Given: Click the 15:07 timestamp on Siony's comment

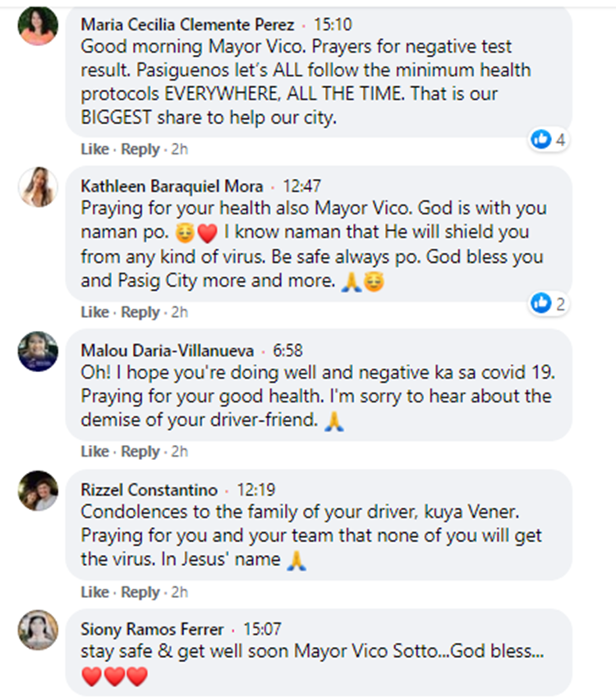Looking at the screenshot, I should [x=262, y=630].
